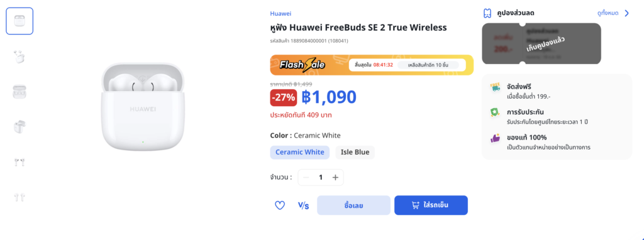Select the Isle Blue color option
Viewport: 644px width, 240px height.
coord(355,152)
